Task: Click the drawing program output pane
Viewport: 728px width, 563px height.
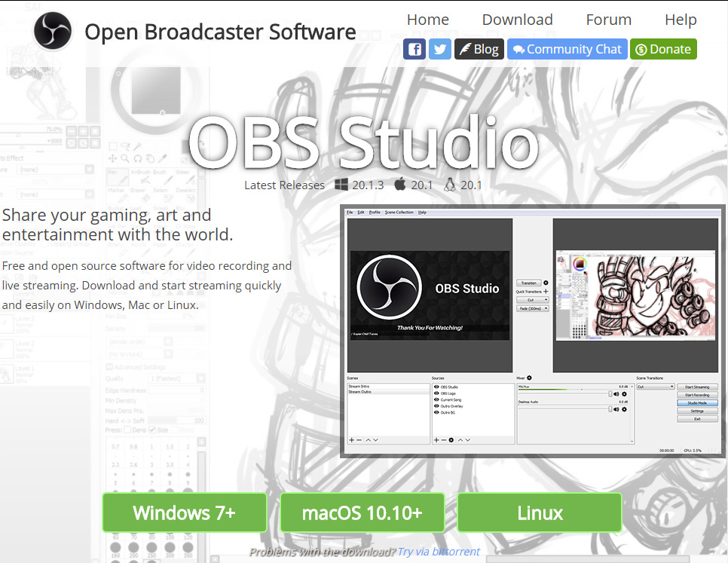Action: coord(635,295)
